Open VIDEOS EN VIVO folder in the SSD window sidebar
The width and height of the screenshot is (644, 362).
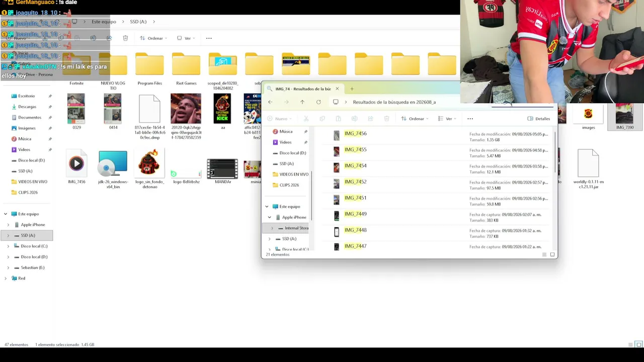pyautogui.click(x=33, y=182)
